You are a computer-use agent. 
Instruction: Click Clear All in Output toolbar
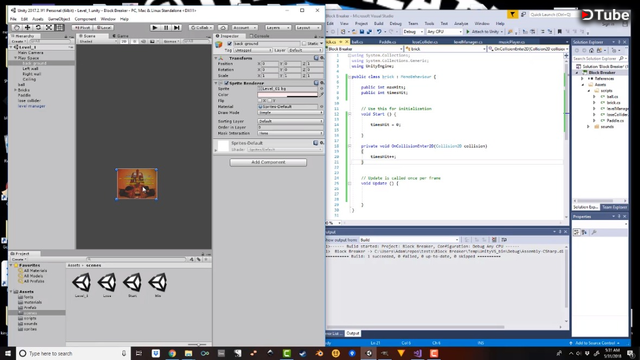[x=494, y=240]
